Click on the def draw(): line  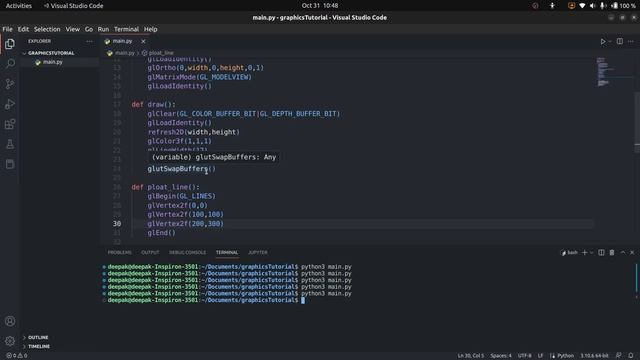[153, 104]
